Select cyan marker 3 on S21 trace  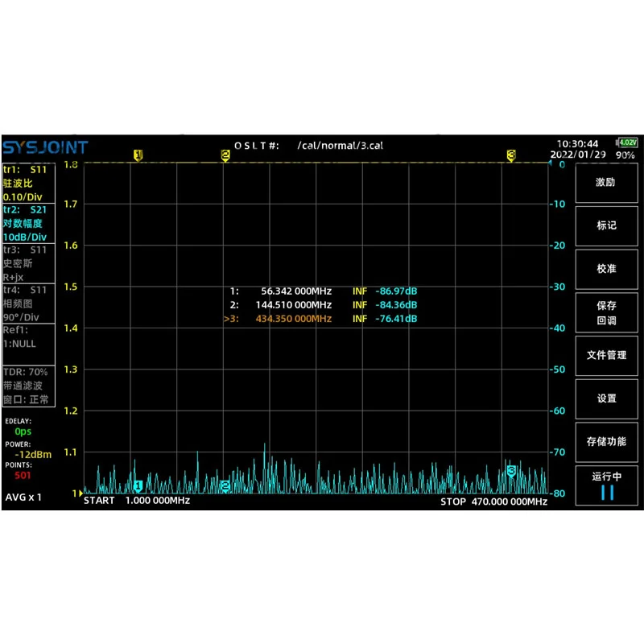click(511, 471)
